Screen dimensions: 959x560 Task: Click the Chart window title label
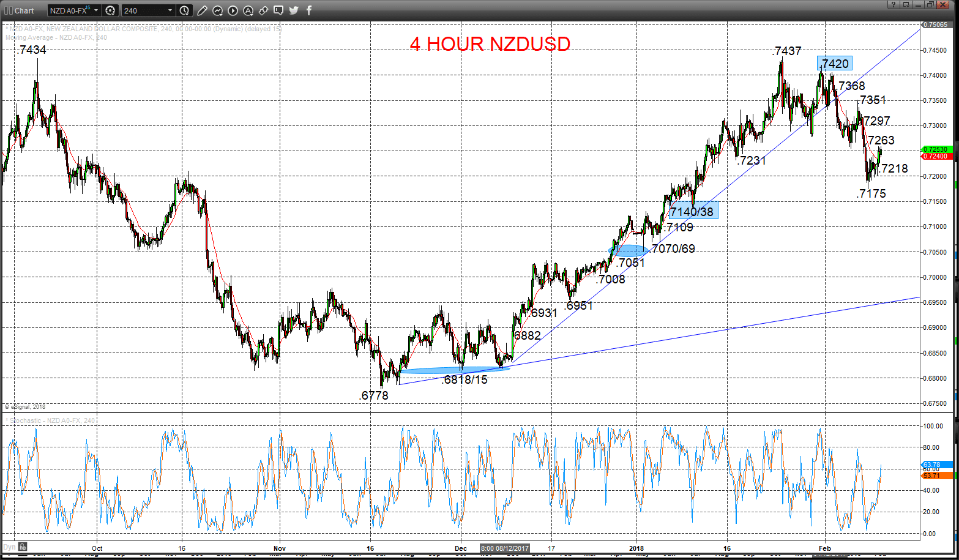pos(24,10)
